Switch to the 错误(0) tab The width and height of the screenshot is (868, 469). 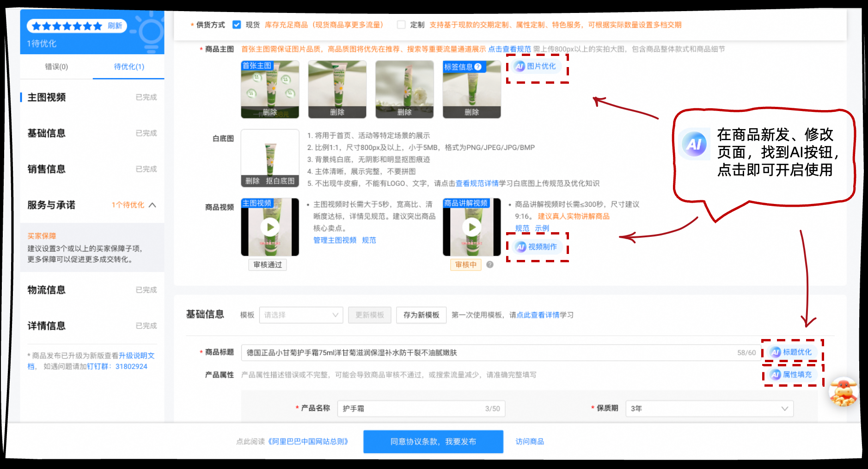56,67
